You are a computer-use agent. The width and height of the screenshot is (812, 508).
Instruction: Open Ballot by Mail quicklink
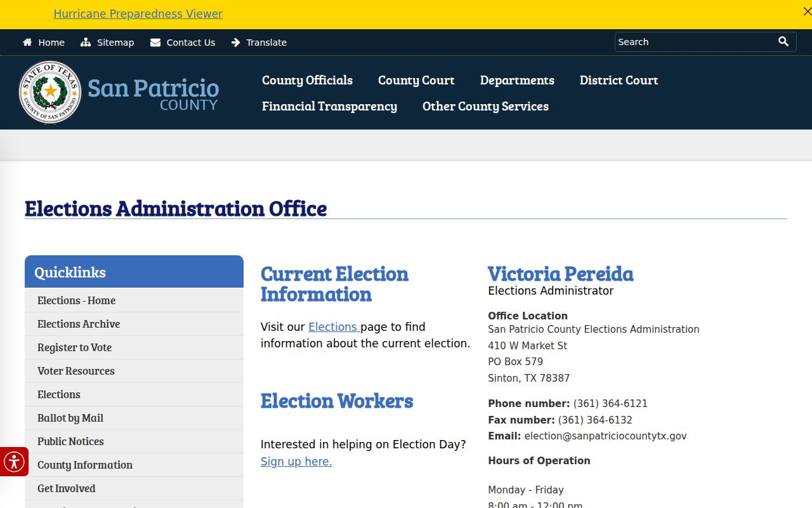(134, 418)
